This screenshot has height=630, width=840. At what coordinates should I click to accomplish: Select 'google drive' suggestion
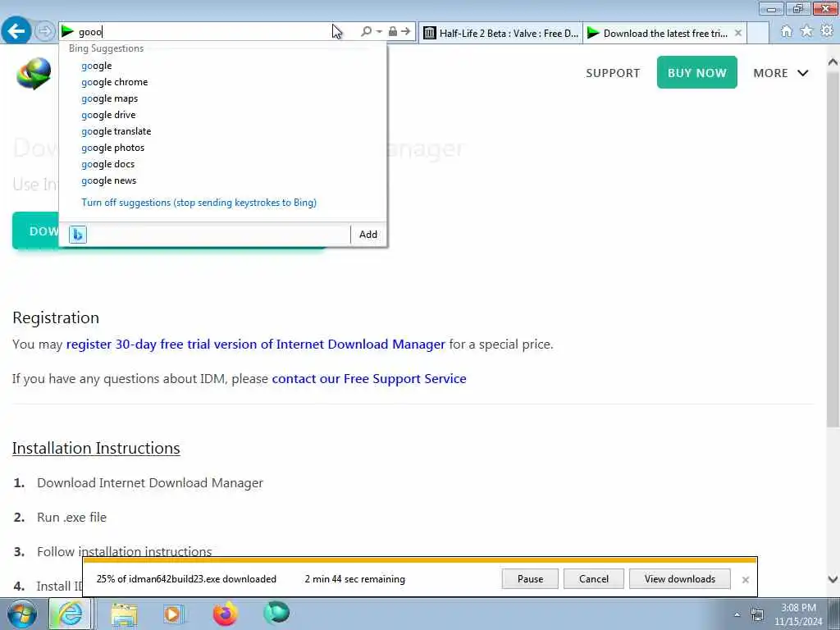[x=222, y=115]
